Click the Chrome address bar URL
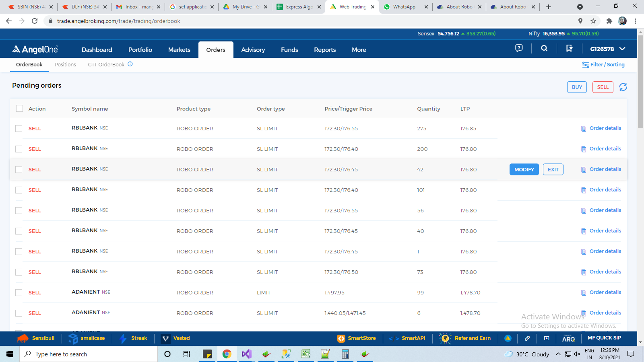The width and height of the screenshot is (644, 362). pyautogui.click(x=119, y=21)
